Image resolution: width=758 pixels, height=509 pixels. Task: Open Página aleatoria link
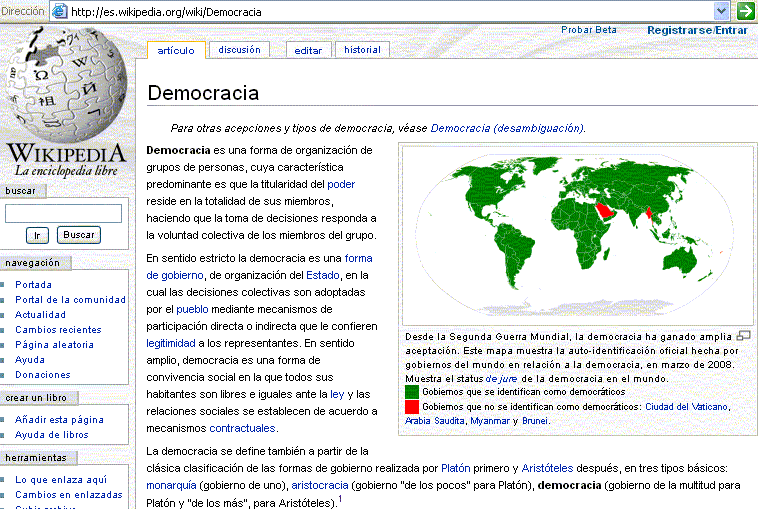click(54, 345)
